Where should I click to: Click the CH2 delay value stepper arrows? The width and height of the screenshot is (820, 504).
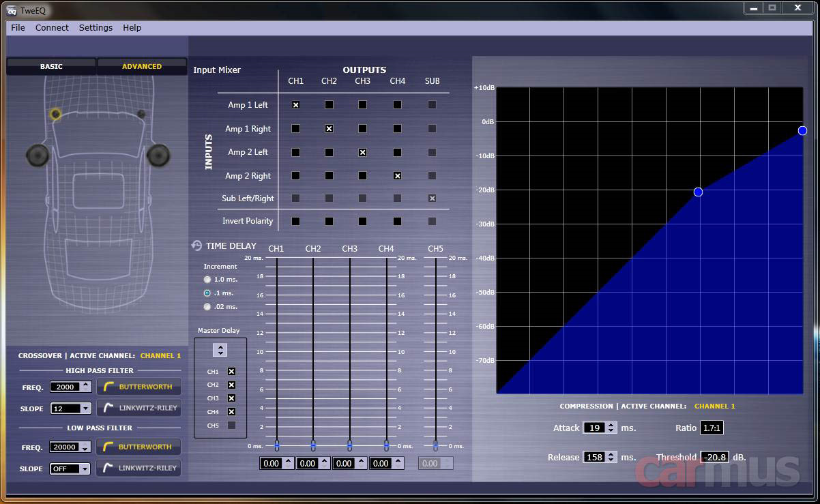coord(325,463)
